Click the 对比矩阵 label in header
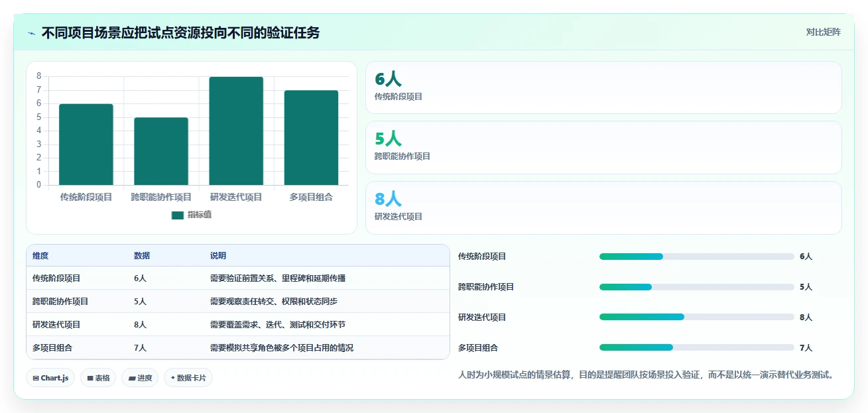This screenshot has height=413, width=868. click(x=823, y=32)
